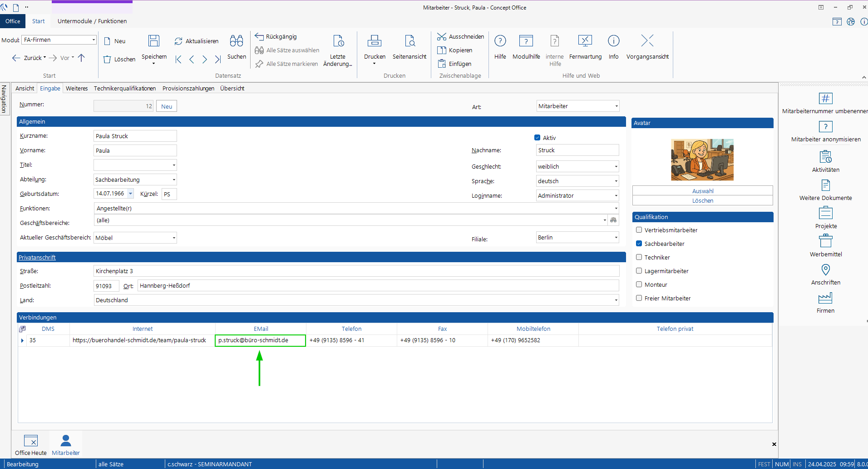The image size is (868, 469).
Task: Toggle the Sachbearbeiter qualification checkbox
Action: (639, 244)
